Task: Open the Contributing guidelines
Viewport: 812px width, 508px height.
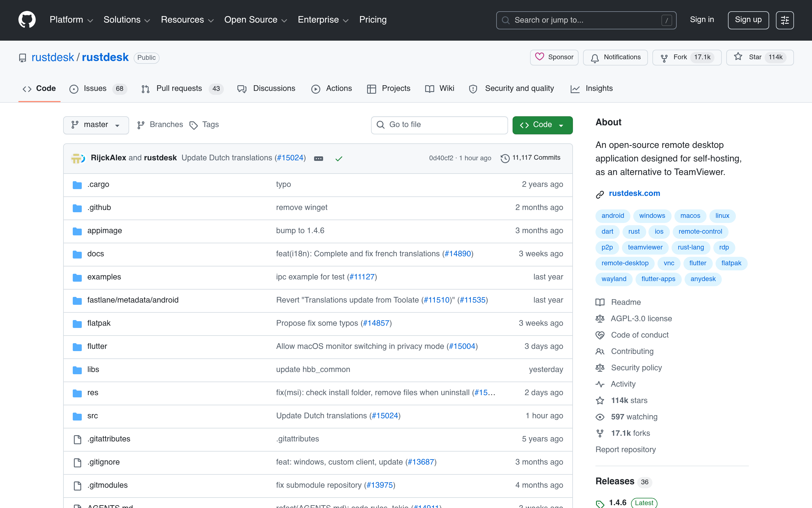Action: click(625, 351)
